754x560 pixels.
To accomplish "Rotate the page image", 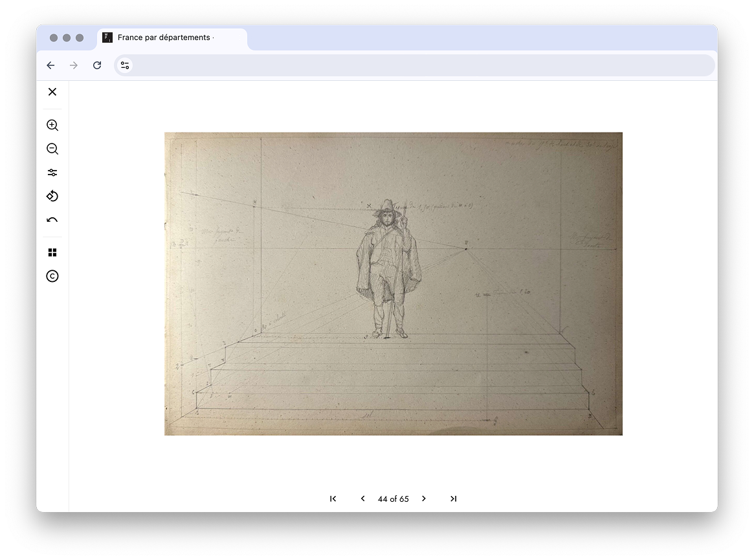I will point(52,195).
